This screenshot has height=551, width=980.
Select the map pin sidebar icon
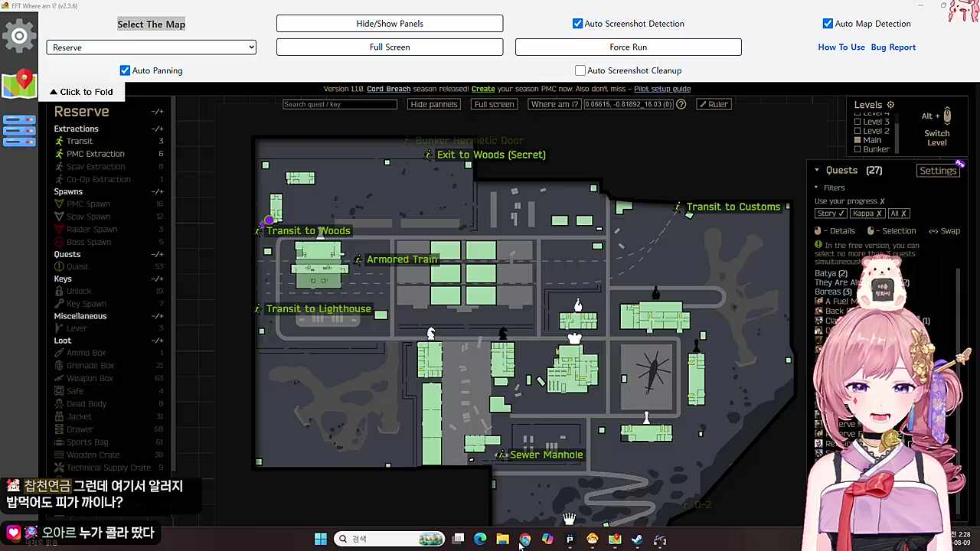(19, 83)
